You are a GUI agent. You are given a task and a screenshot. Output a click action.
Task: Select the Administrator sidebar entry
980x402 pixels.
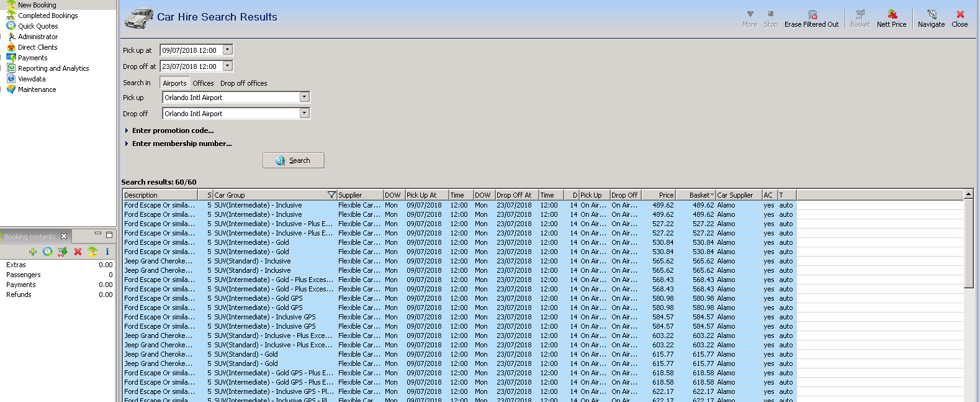[38, 37]
